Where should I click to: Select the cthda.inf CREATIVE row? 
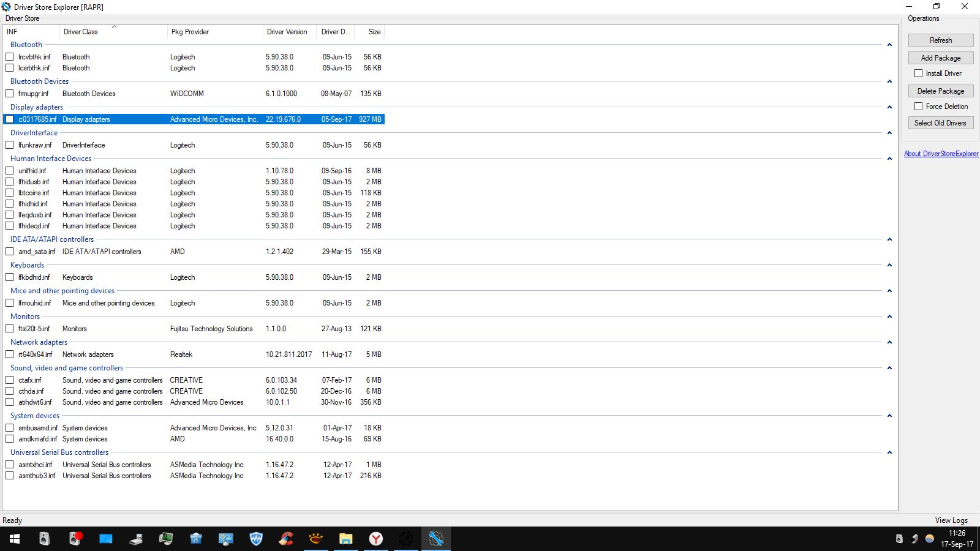click(194, 391)
